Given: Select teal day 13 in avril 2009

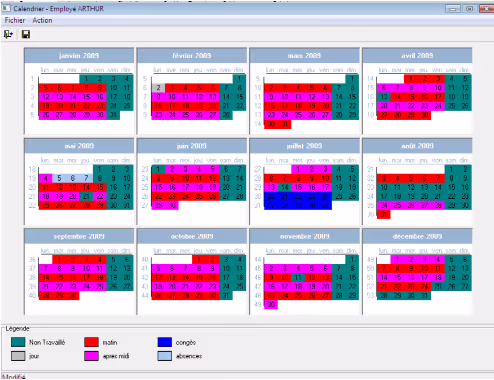Looking at the screenshot, I should [384, 97].
